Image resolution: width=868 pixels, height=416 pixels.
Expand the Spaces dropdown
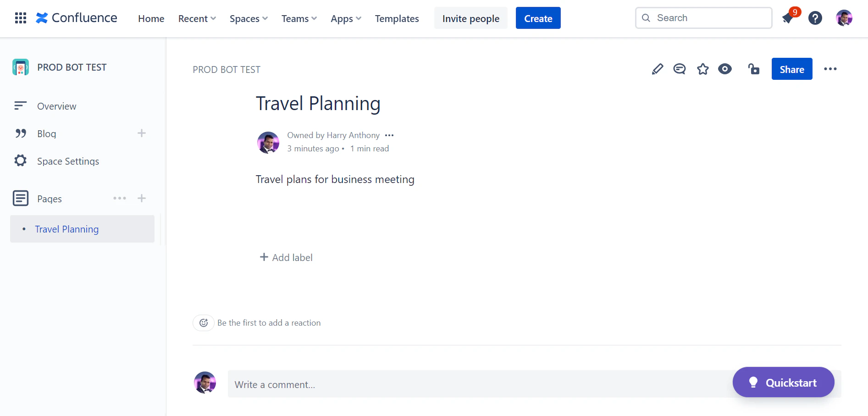pyautogui.click(x=248, y=19)
